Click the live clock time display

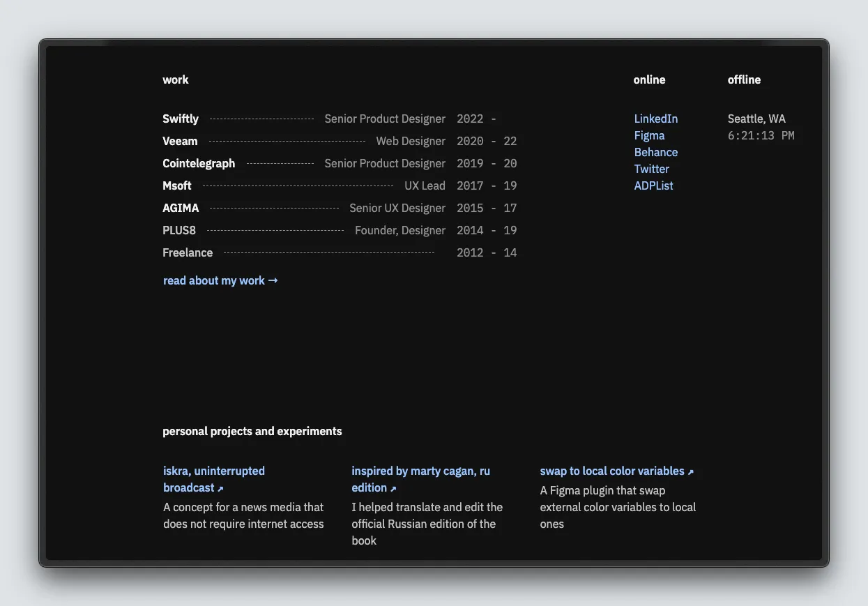click(x=761, y=135)
